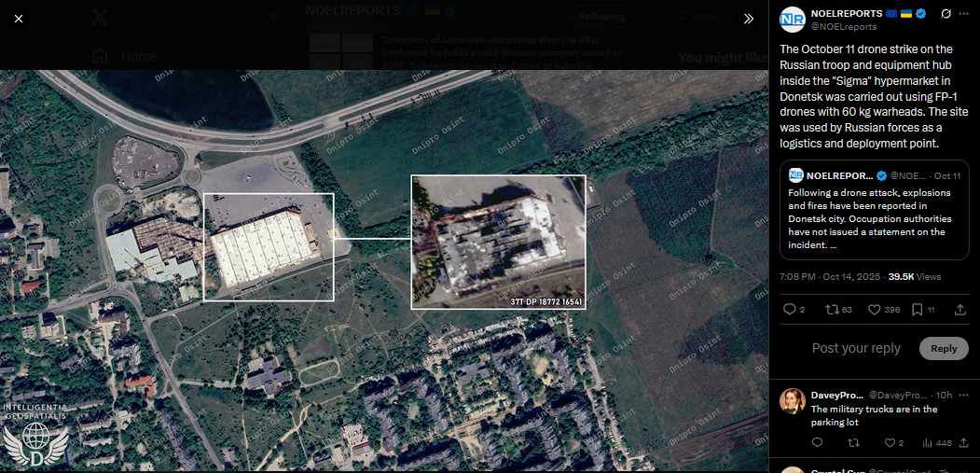980x473 pixels.
Task: Repost DaveyPro's comment icon
Action: pos(853,442)
